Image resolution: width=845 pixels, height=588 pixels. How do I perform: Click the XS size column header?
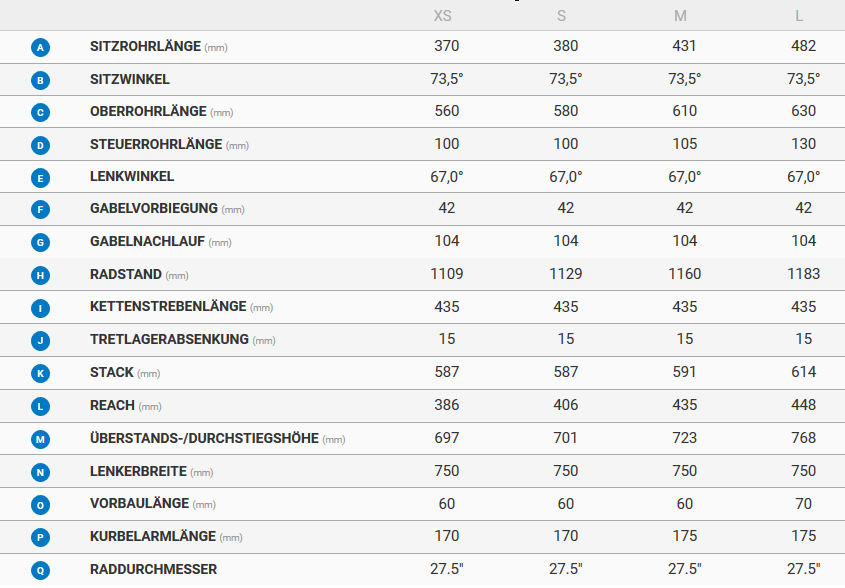click(442, 16)
